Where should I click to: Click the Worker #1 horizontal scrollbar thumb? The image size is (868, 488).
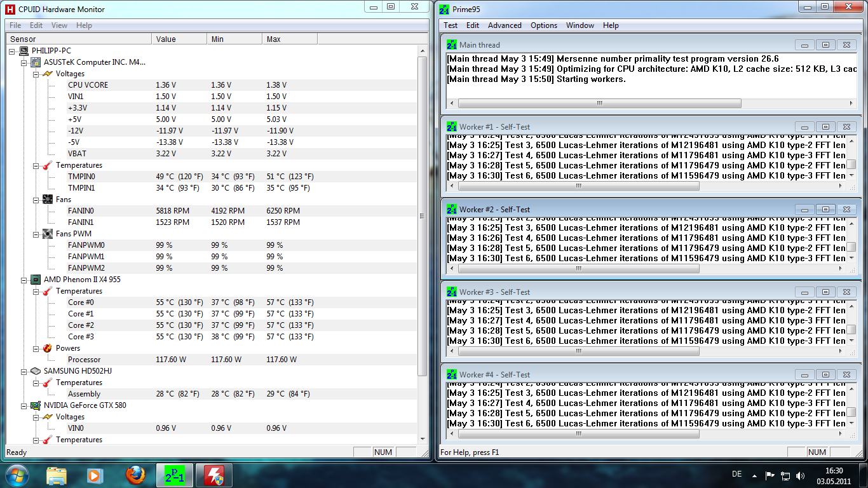coord(579,186)
